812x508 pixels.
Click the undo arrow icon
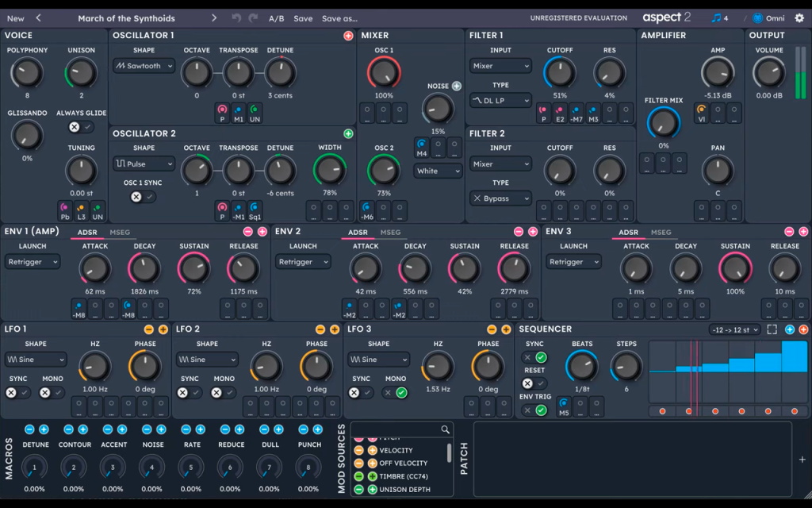tap(236, 18)
